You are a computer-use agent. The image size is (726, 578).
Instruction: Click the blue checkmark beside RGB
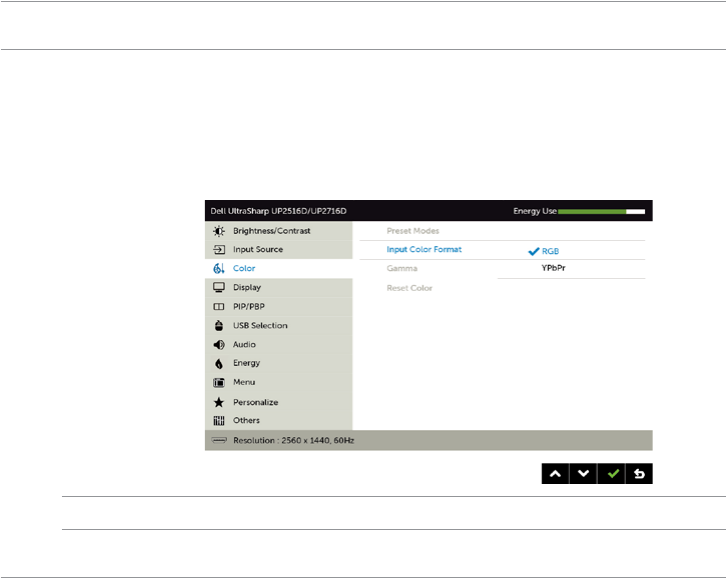pyautogui.click(x=533, y=251)
